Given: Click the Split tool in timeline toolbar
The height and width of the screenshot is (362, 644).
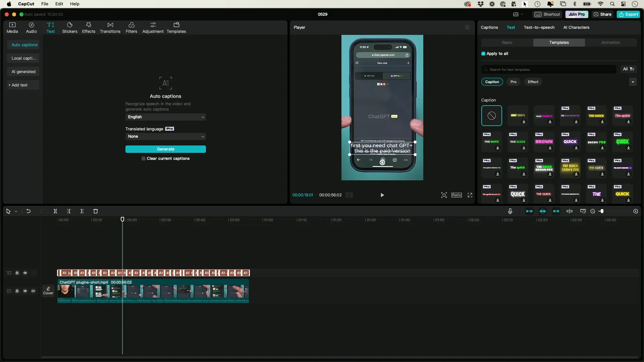Looking at the screenshot, I should (x=55, y=211).
